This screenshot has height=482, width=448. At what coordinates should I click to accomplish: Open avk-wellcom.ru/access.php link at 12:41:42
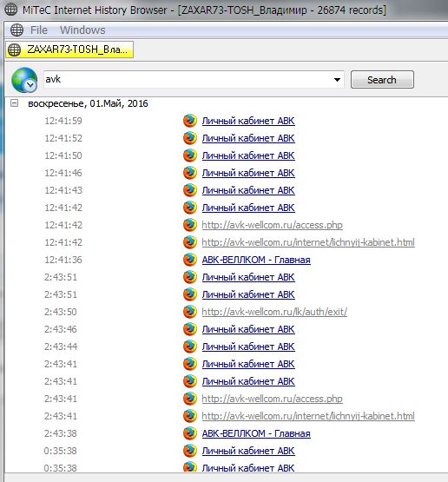coord(273,225)
